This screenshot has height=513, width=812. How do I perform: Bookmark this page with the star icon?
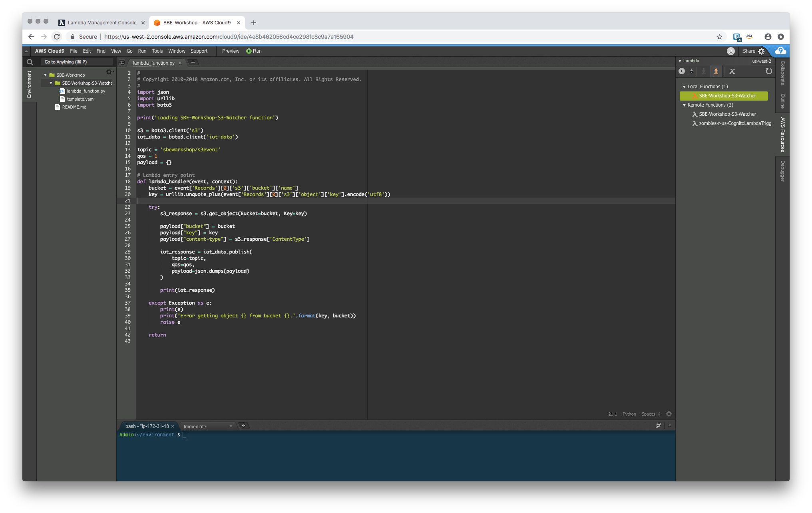(720, 37)
